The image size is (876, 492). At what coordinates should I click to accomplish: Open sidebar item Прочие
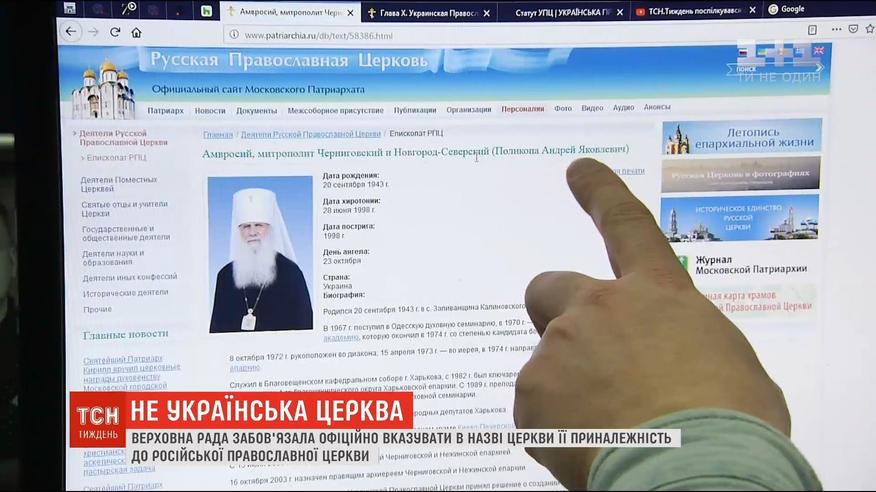pyautogui.click(x=97, y=309)
